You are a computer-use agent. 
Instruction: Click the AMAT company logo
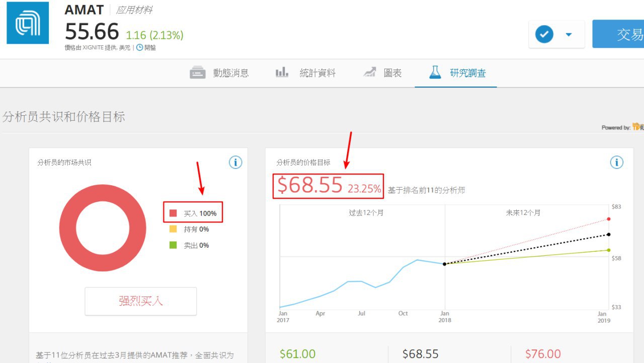[28, 23]
